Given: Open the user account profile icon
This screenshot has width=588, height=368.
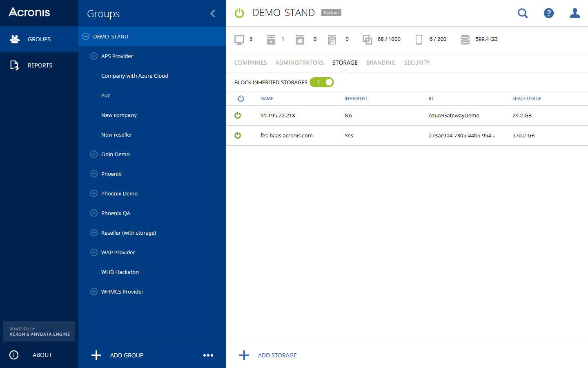Looking at the screenshot, I should point(575,13).
